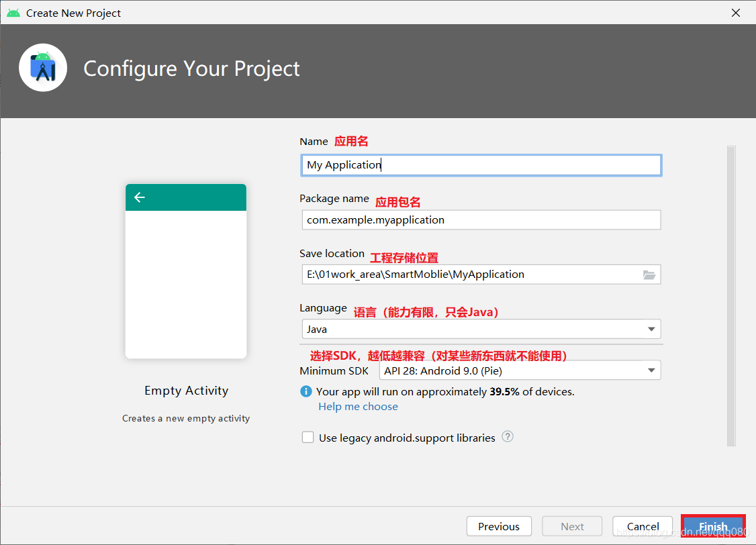Enable Use legacy android.support libraries checkbox
756x545 pixels.
coord(308,437)
